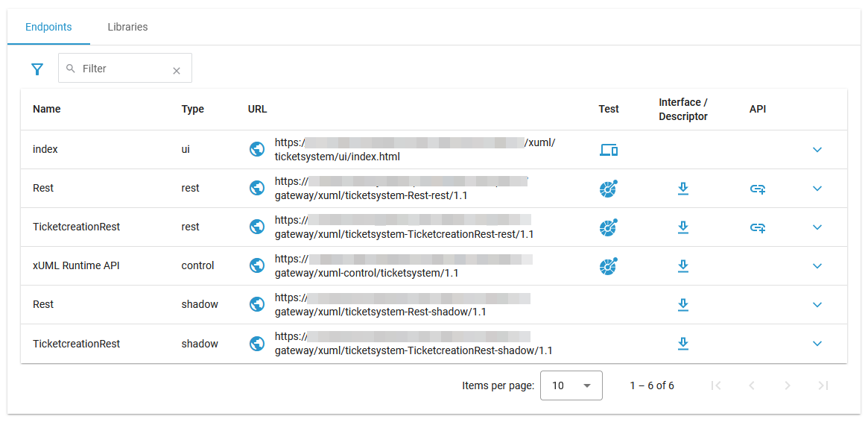Viewport: 868px width, 422px height.
Task: Open the Swagger test for xUML Runtime API
Action: (x=609, y=265)
